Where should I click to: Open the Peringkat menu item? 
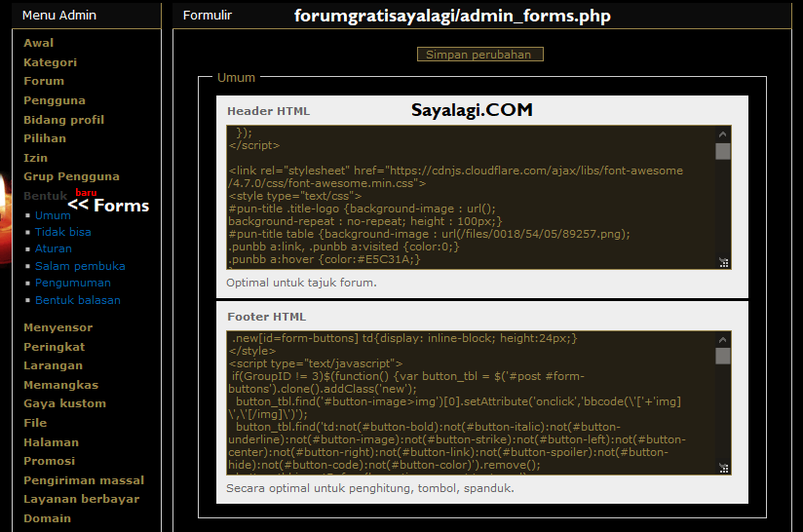55,347
